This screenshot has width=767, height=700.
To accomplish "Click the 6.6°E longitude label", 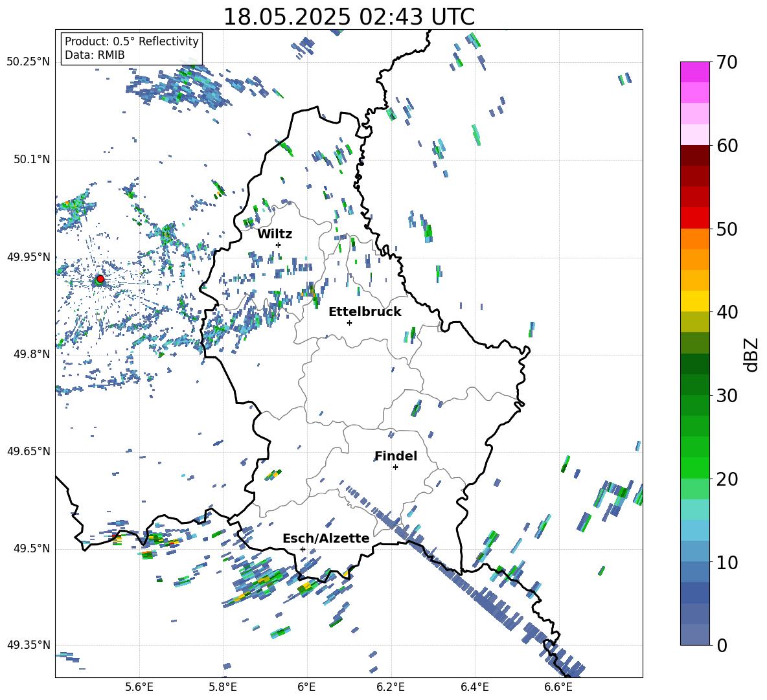I will (558, 687).
